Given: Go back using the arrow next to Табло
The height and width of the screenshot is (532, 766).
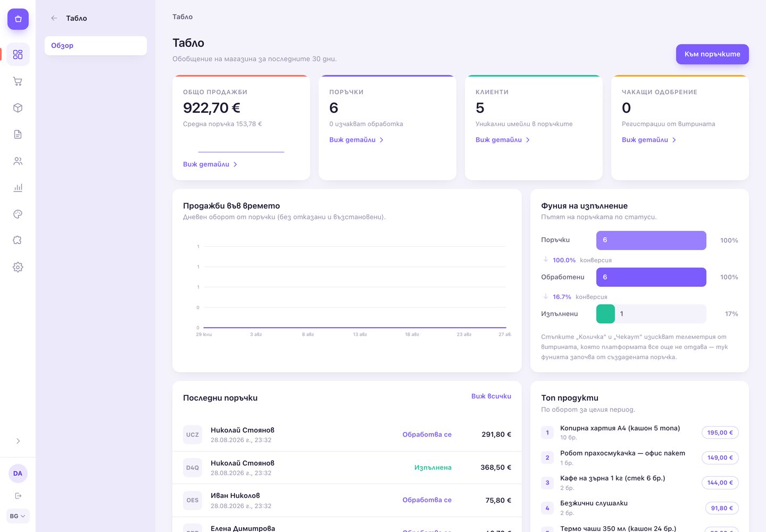Looking at the screenshot, I should tap(54, 18).
